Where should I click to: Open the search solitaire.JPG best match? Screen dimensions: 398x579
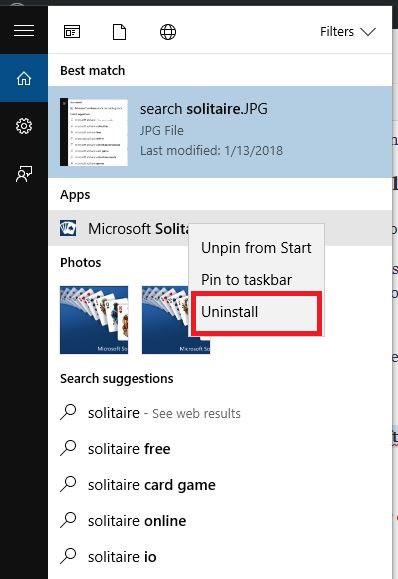(x=220, y=132)
